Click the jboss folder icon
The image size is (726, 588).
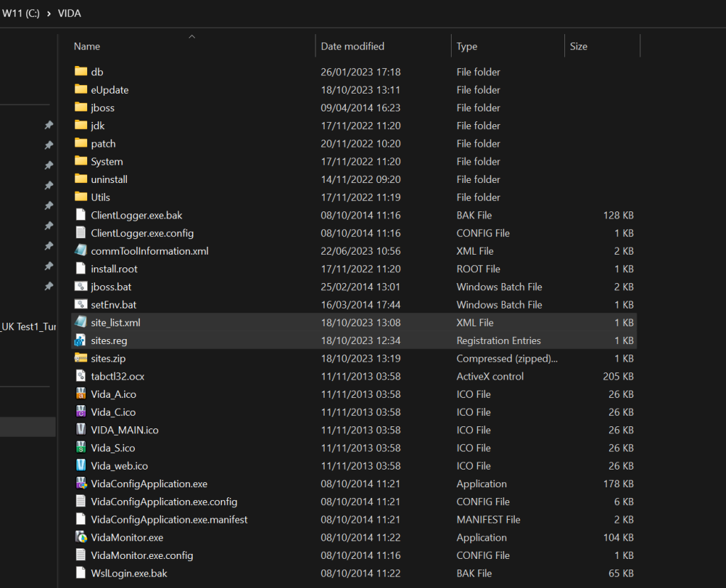click(81, 107)
